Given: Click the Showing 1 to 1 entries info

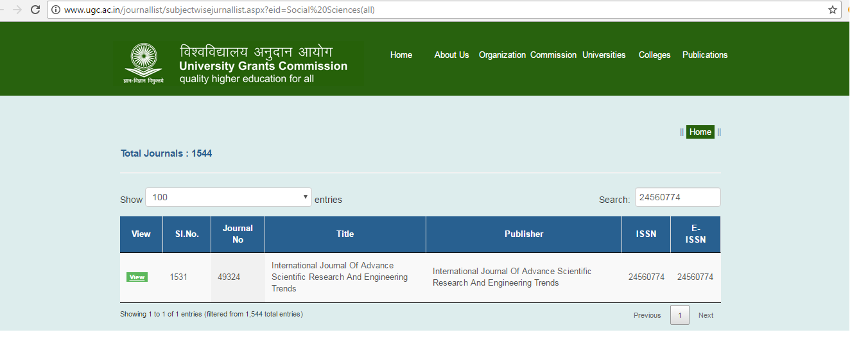Looking at the screenshot, I should (211, 315).
